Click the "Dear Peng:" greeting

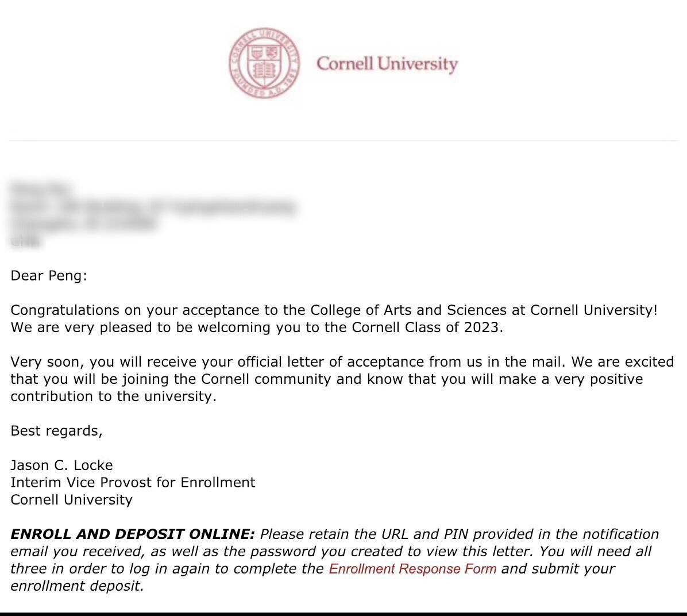49,276
